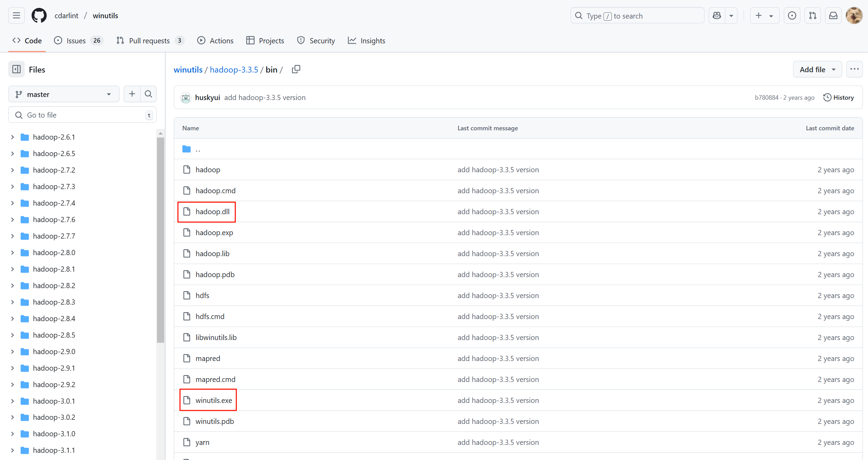Expand the hadoop-2.7.2 folder tree

[x=13, y=170]
